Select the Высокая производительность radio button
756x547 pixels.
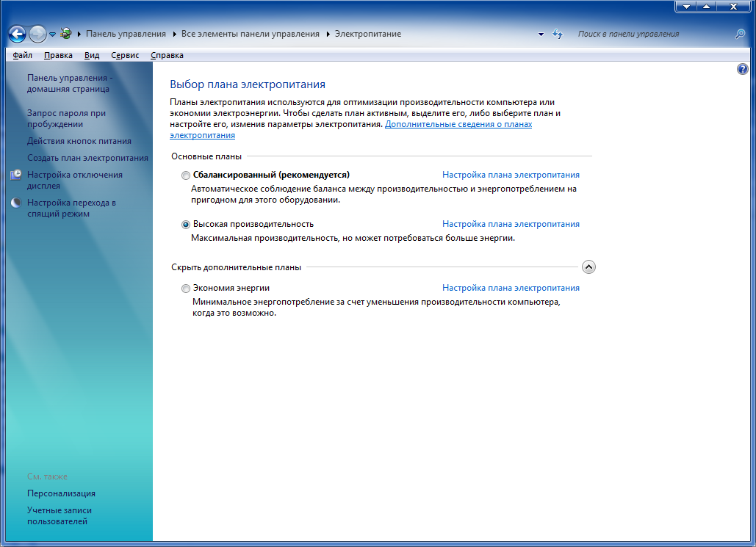tap(186, 225)
